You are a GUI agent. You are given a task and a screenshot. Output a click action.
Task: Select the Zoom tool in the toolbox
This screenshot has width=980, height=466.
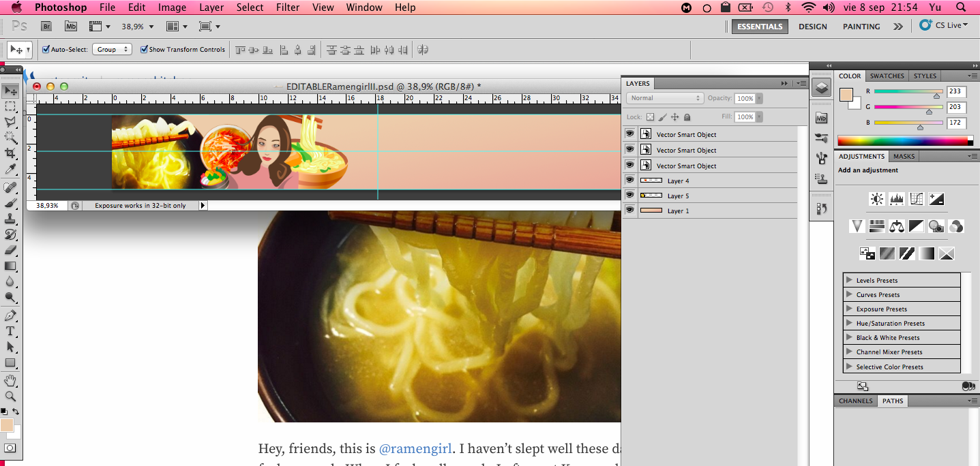coord(10,396)
